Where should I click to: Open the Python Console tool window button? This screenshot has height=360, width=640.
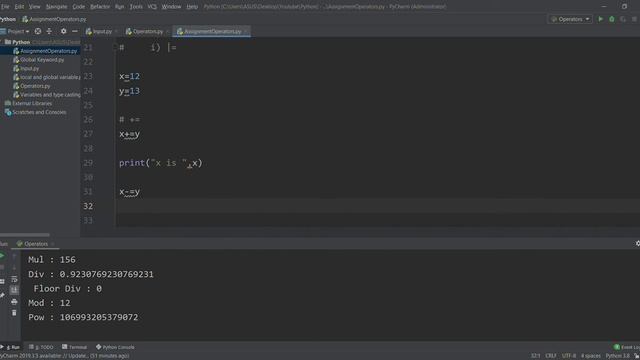pos(115,347)
